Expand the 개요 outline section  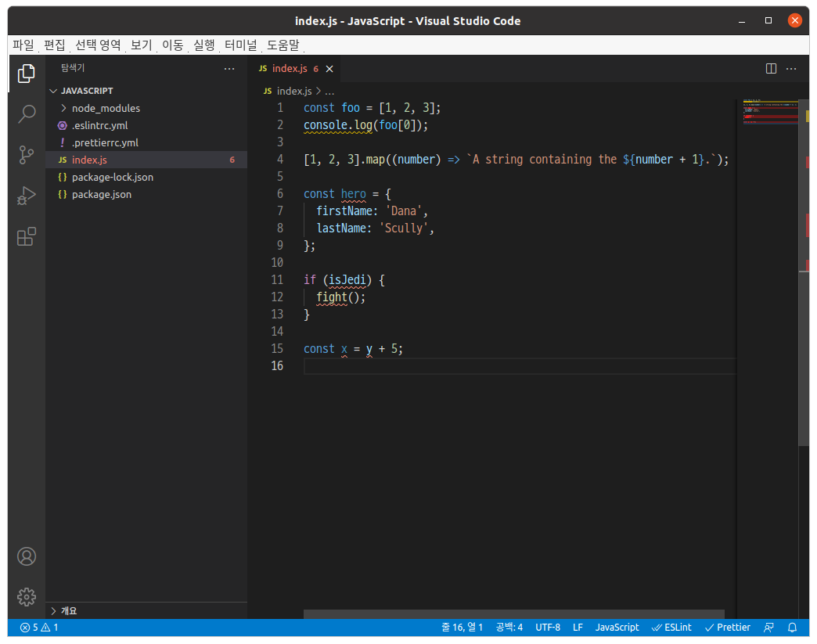pos(53,610)
